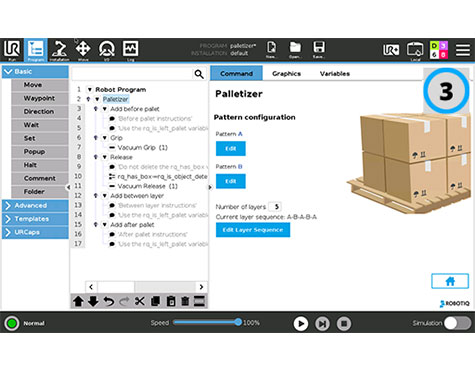Click the Local control mode icon

415,51
